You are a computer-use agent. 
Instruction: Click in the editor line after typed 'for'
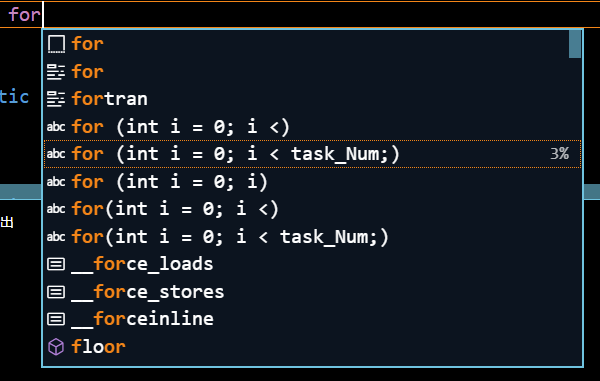[x=321, y=15]
